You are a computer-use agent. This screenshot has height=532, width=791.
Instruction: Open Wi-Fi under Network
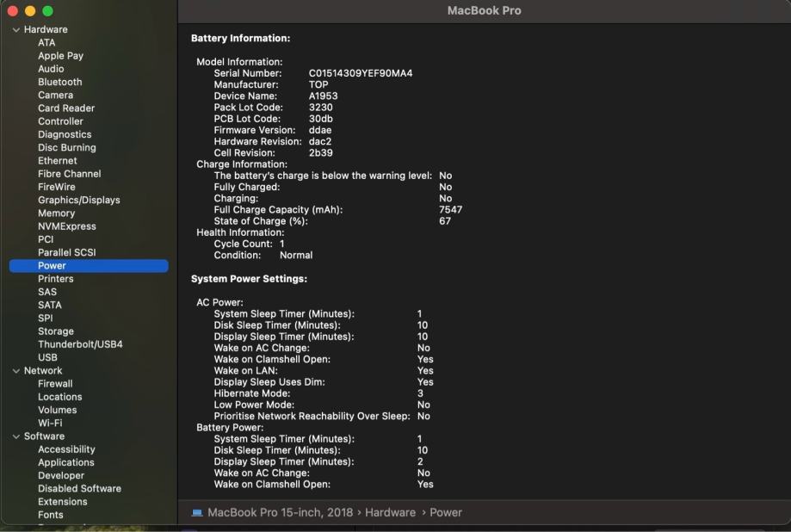(50, 424)
